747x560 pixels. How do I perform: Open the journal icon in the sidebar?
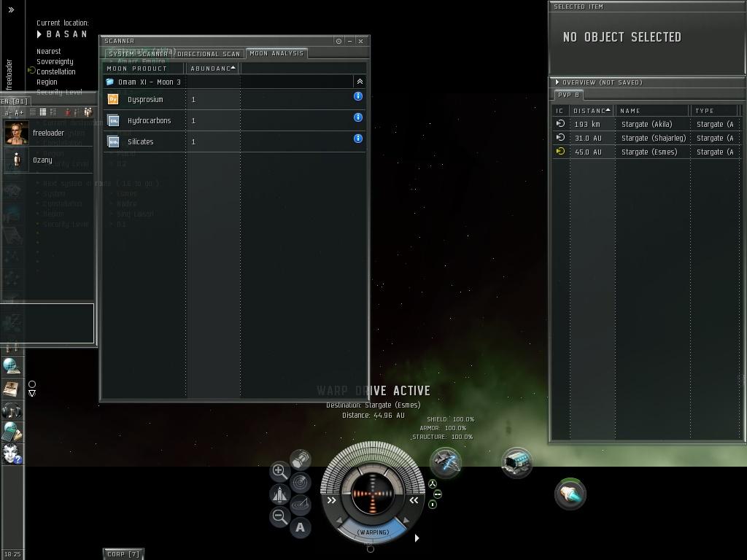pyautogui.click(x=12, y=388)
